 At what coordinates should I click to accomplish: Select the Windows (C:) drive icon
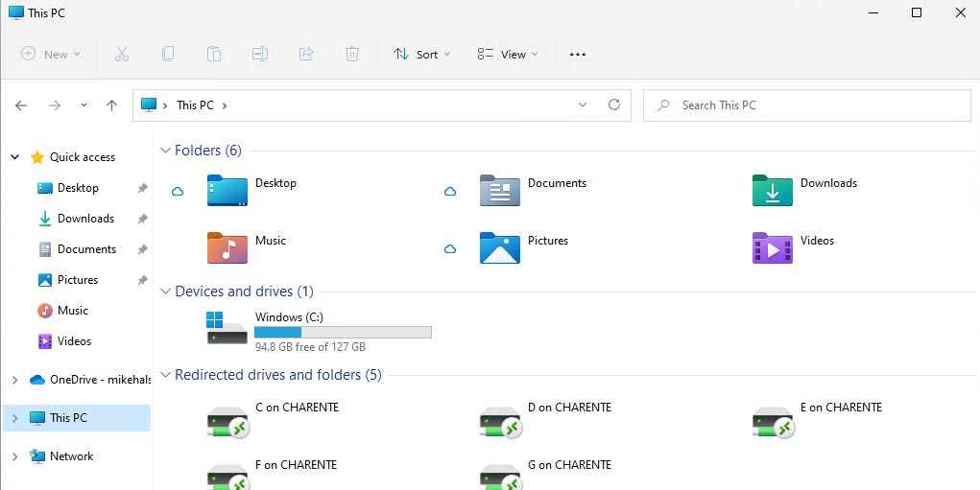coord(227,328)
